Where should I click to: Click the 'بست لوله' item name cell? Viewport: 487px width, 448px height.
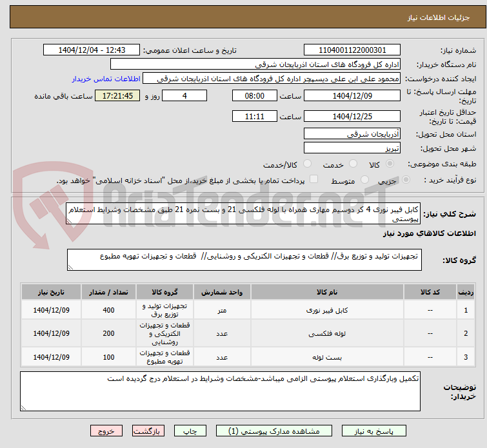point(327,357)
